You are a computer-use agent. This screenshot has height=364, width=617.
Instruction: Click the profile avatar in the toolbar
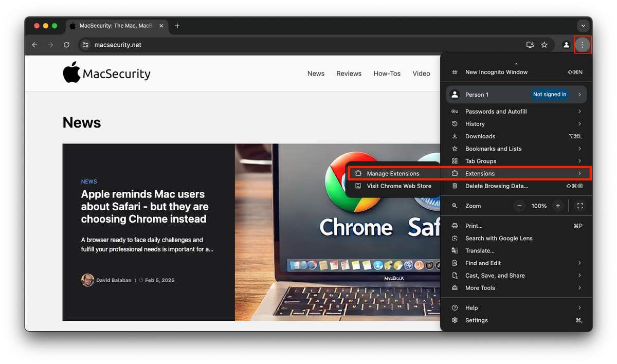click(x=566, y=45)
